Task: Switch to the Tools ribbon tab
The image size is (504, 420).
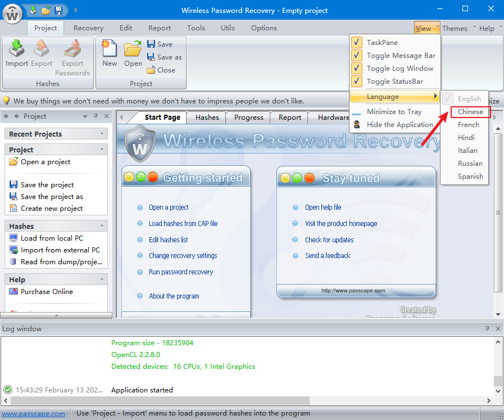Action: click(196, 28)
